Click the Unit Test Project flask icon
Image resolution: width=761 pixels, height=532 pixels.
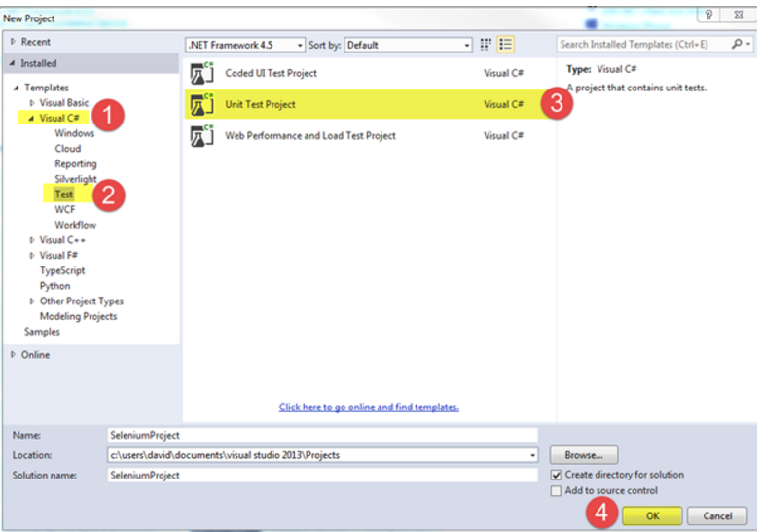click(x=201, y=104)
